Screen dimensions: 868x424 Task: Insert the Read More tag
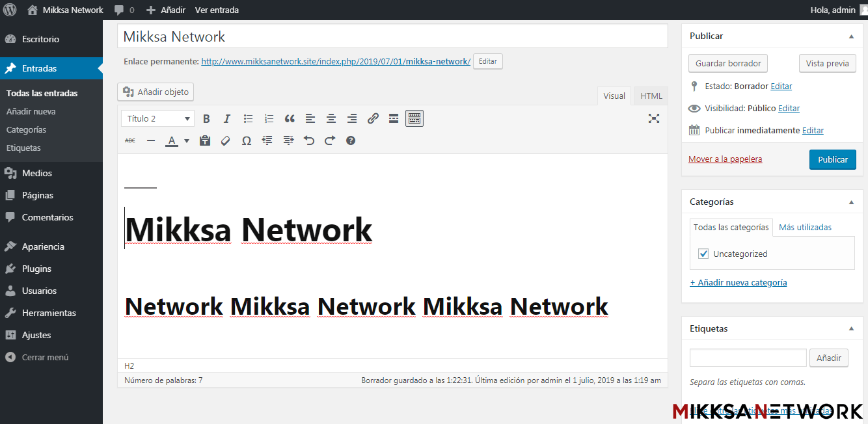(394, 118)
